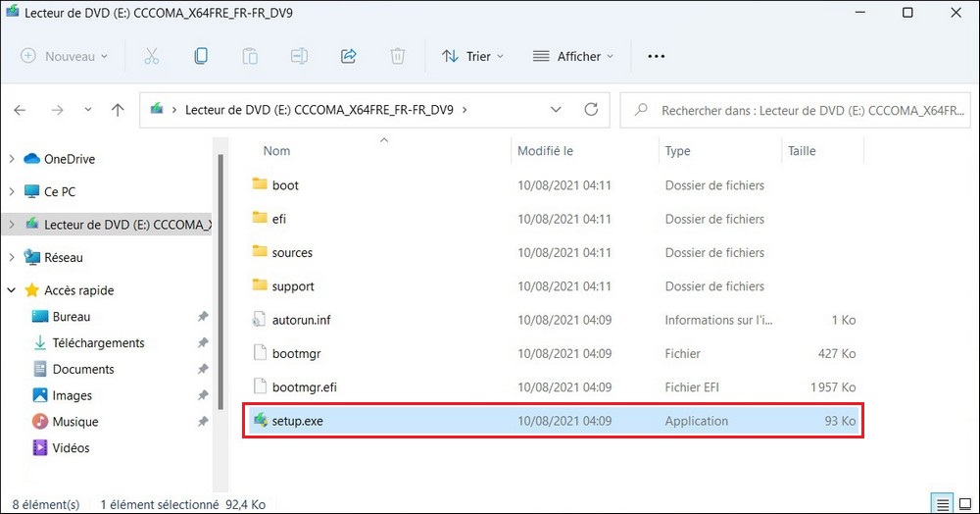Viewport: 980px width, 514px height.
Task: Click the pin icon next to Bureau
Action: (x=203, y=317)
